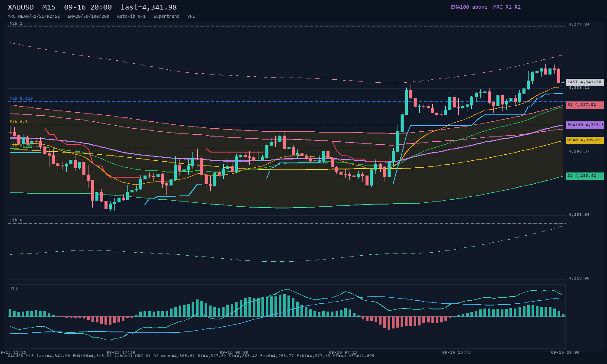607x364 pixels.
Task: Click the 4,338.11 price axis value
Action: click(579, 88)
